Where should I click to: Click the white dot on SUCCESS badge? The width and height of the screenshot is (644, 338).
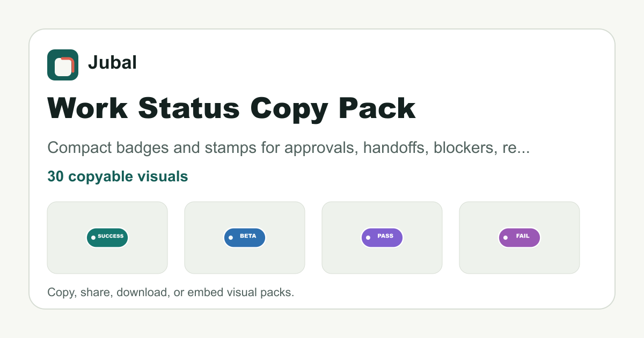93,238
